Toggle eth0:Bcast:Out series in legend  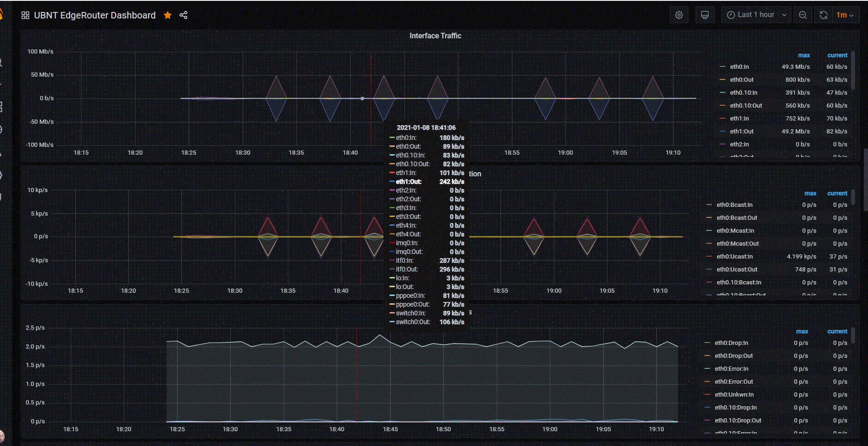point(737,217)
